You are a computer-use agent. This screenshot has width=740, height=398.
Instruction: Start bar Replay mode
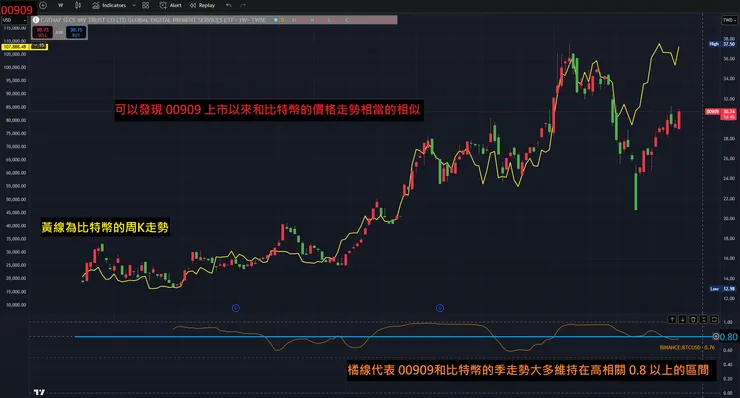point(202,5)
